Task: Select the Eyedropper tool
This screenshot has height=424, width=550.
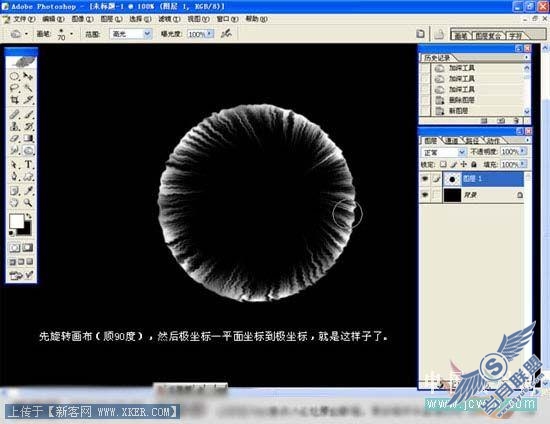Action: tap(28, 190)
